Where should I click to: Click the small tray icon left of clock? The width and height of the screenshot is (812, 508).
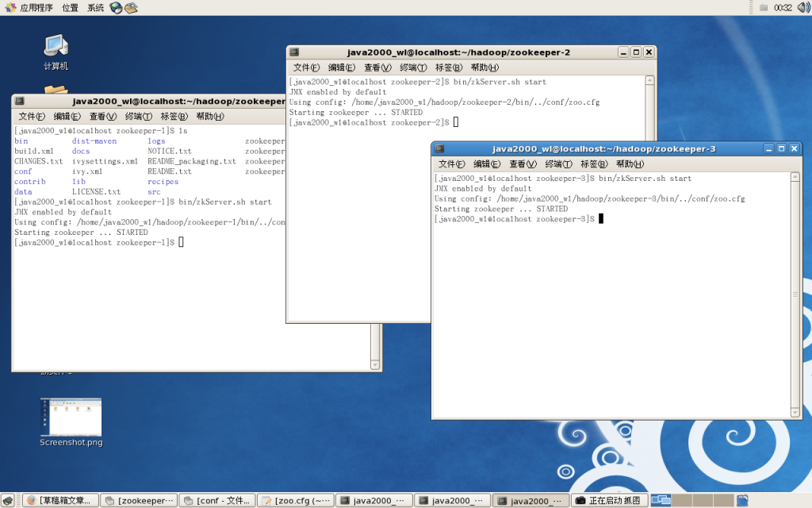[764, 8]
